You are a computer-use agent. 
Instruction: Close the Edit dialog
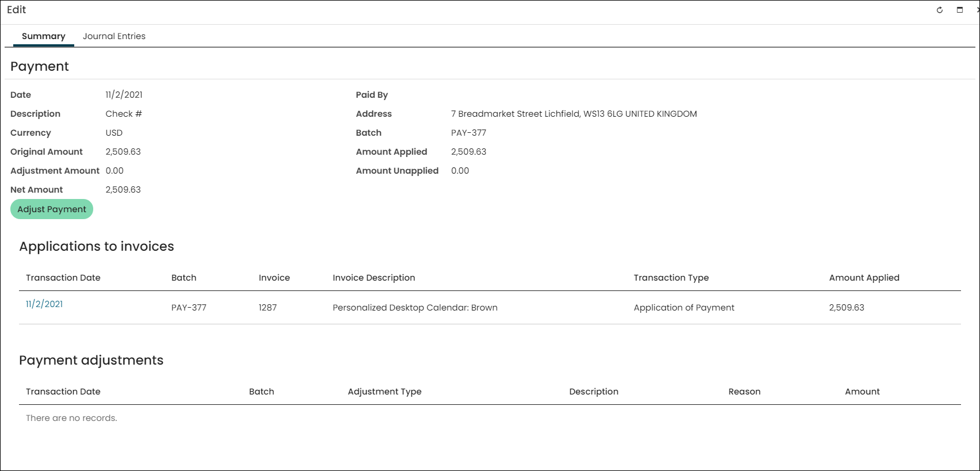978,10
